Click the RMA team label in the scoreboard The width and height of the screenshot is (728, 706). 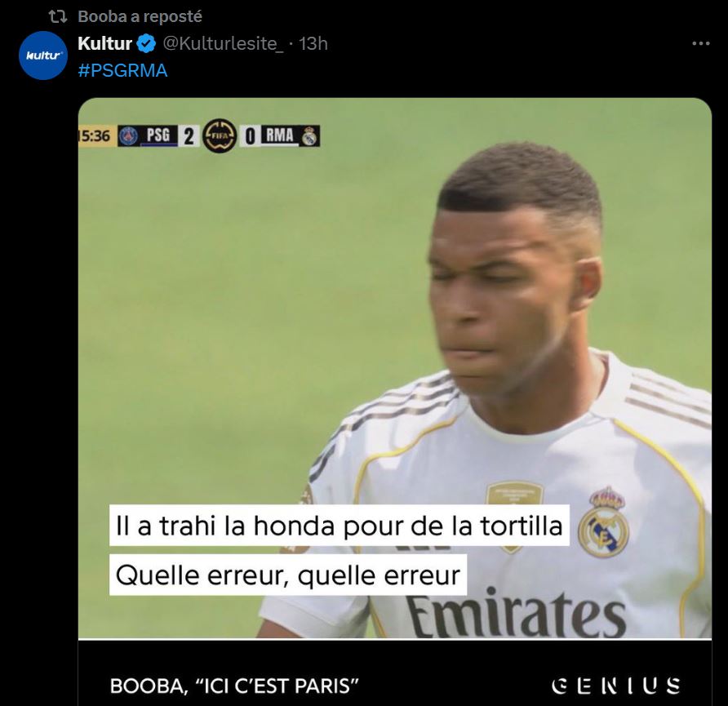click(280, 135)
